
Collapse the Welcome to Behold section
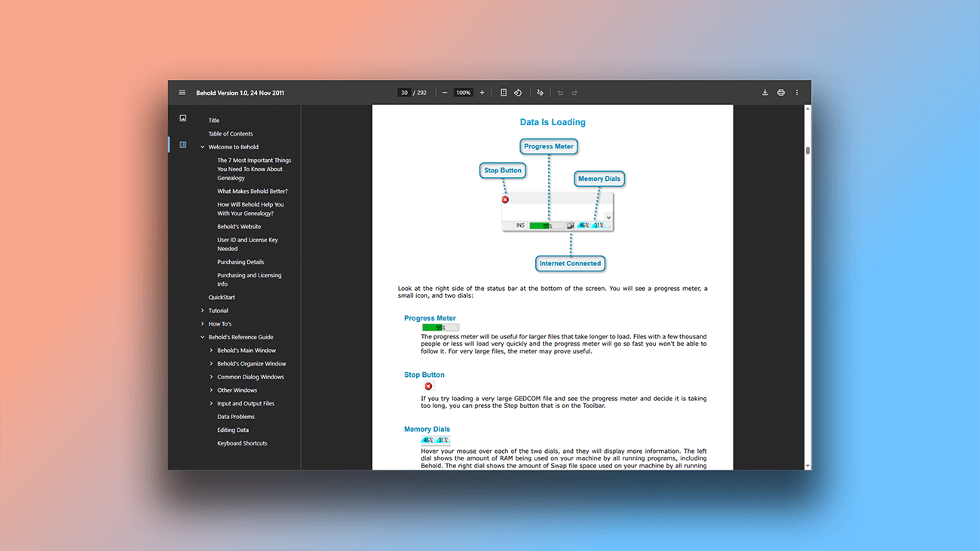coord(201,146)
